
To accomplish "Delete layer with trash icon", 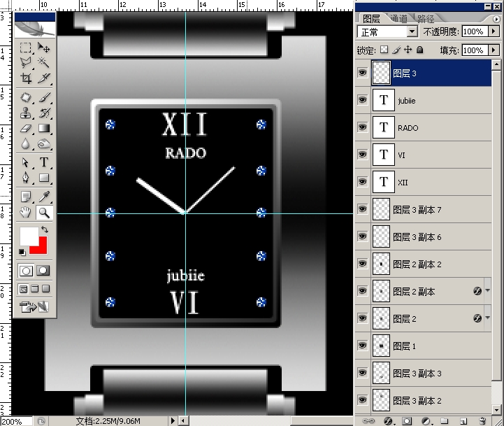I will pos(482,421).
